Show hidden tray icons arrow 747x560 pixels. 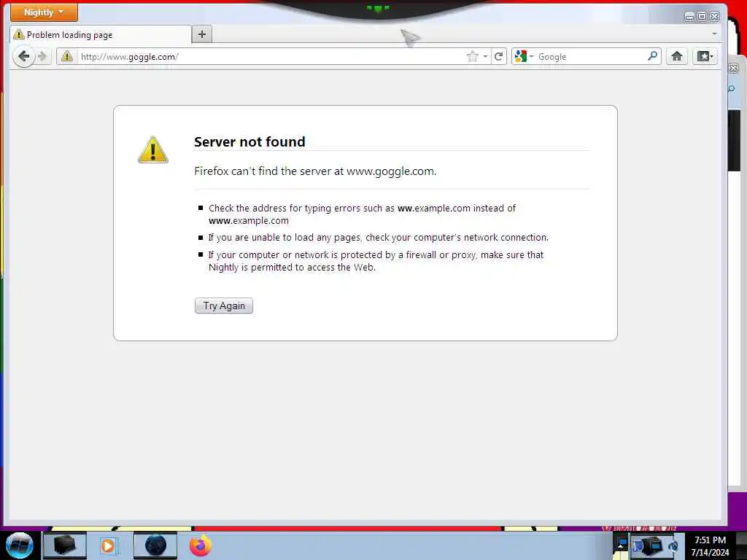pos(620,545)
